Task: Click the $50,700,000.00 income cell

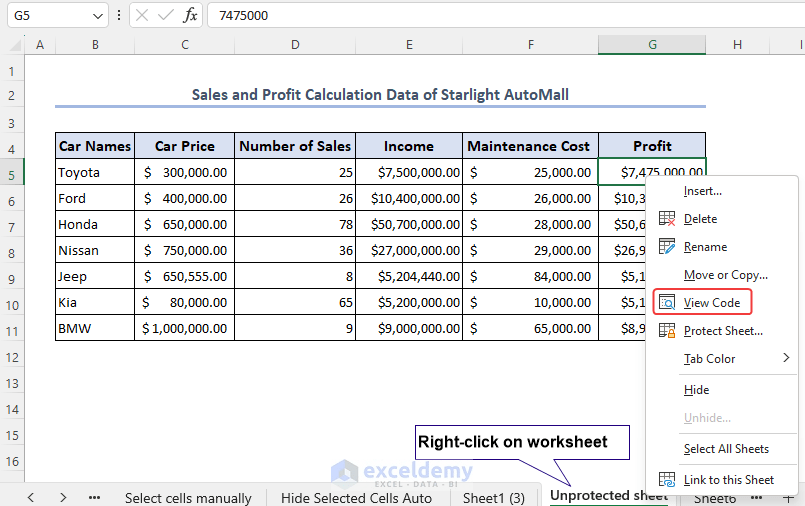Action: coord(409,224)
